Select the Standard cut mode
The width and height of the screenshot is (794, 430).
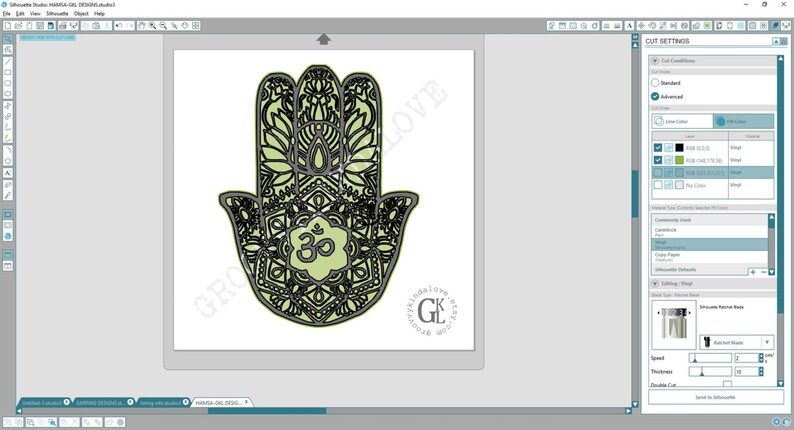point(655,83)
